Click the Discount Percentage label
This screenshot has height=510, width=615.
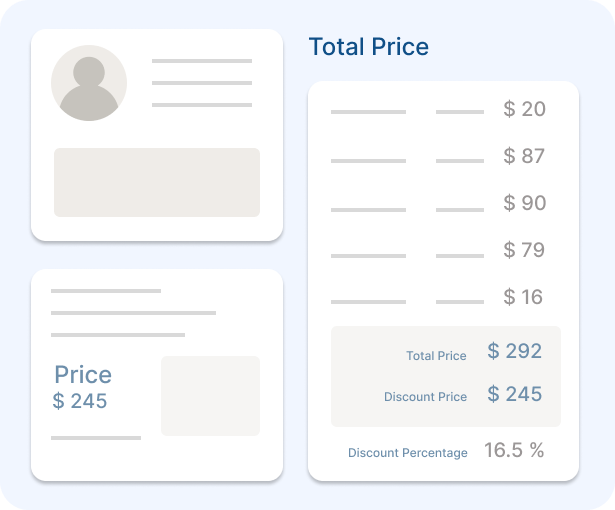pos(407,453)
